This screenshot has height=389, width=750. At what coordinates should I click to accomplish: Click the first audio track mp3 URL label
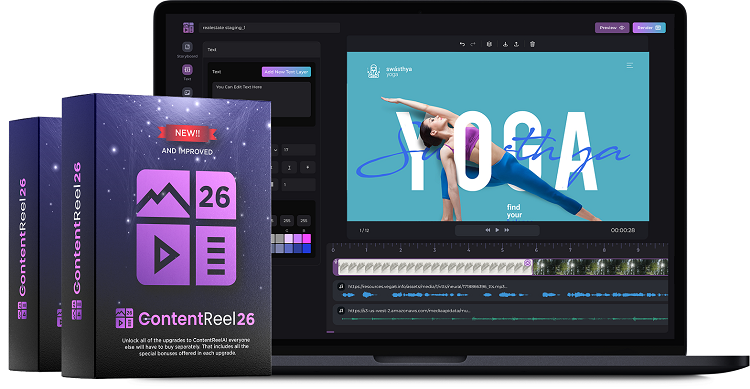click(428, 287)
